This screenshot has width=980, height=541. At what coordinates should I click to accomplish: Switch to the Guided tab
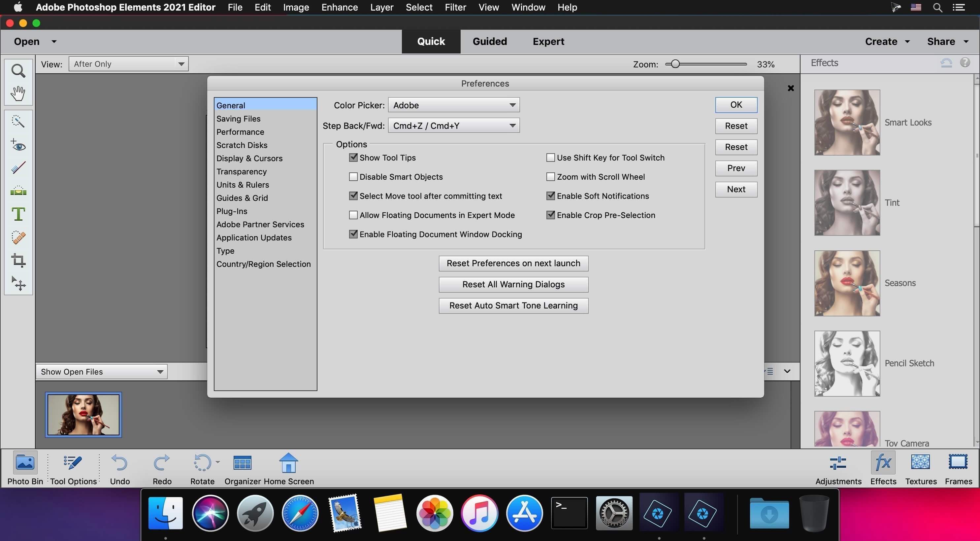point(489,41)
